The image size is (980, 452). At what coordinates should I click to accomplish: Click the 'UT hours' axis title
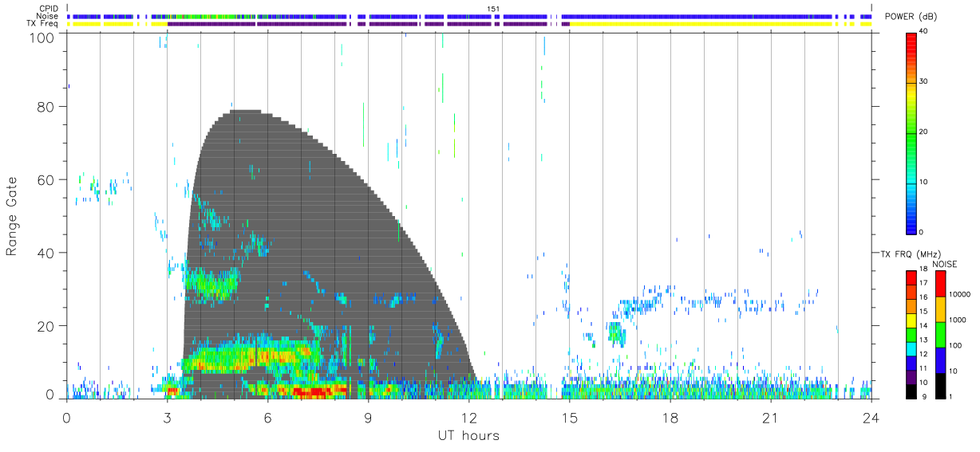point(468,435)
